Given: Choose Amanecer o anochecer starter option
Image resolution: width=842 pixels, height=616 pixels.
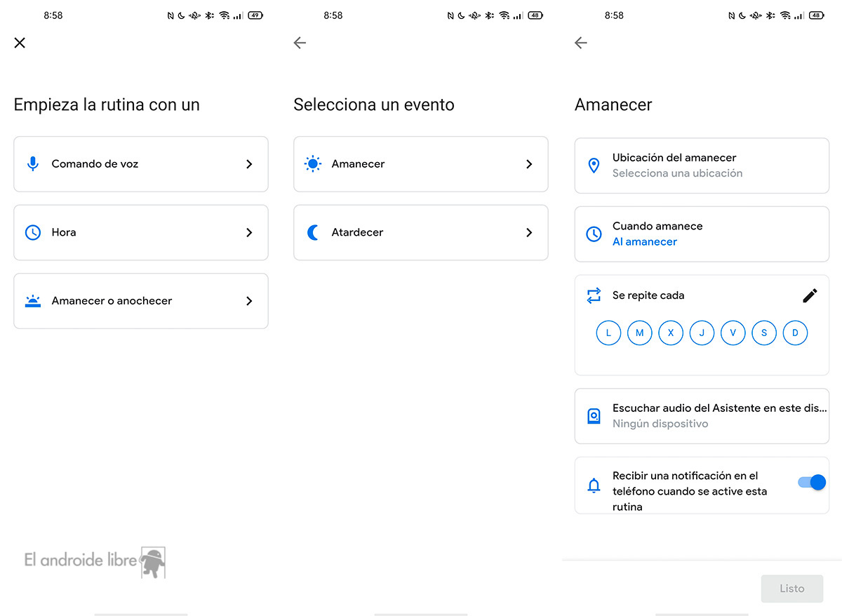Looking at the screenshot, I should 140,301.
